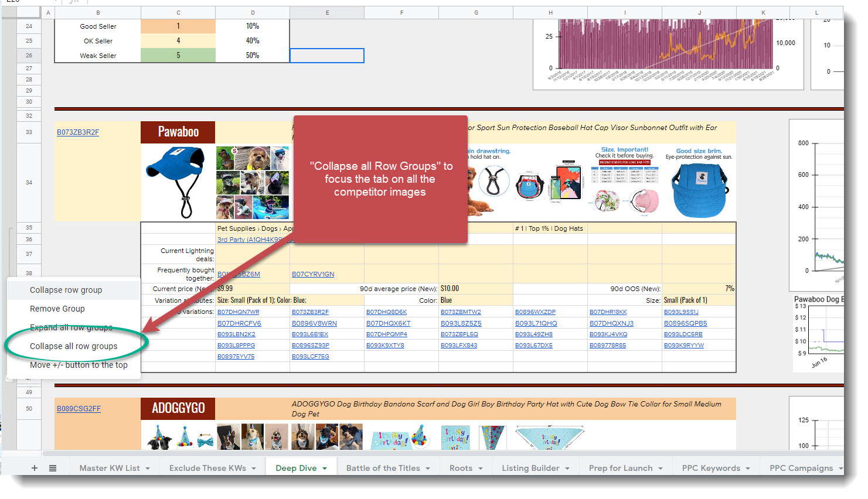Switch to the Exclude These KWs sheet

coord(207,468)
